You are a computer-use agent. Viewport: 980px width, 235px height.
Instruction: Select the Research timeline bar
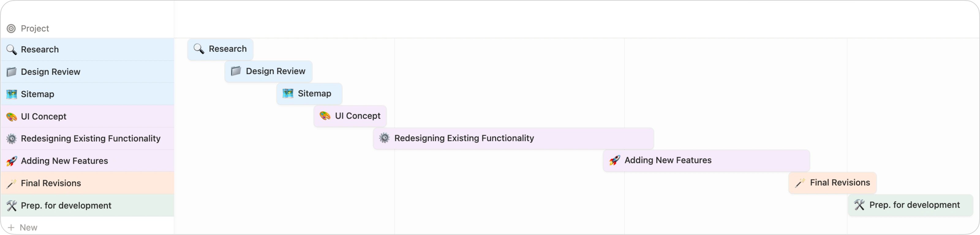click(x=220, y=49)
